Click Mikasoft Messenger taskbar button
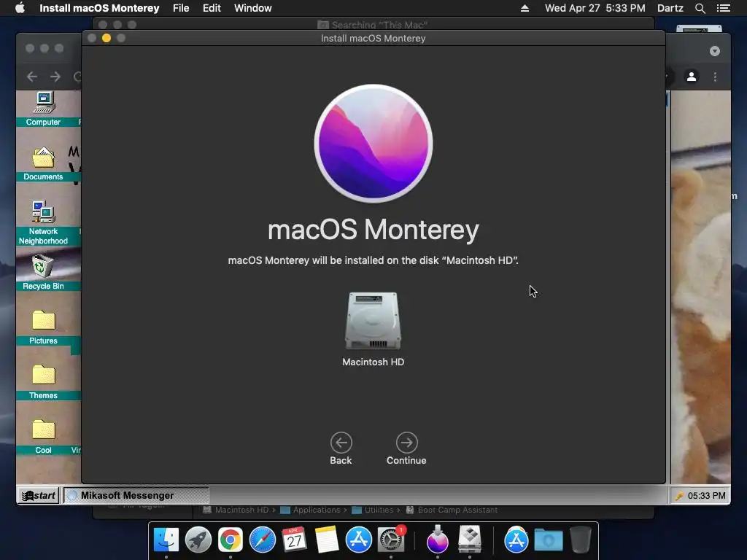747x560 pixels. click(x=136, y=495)
